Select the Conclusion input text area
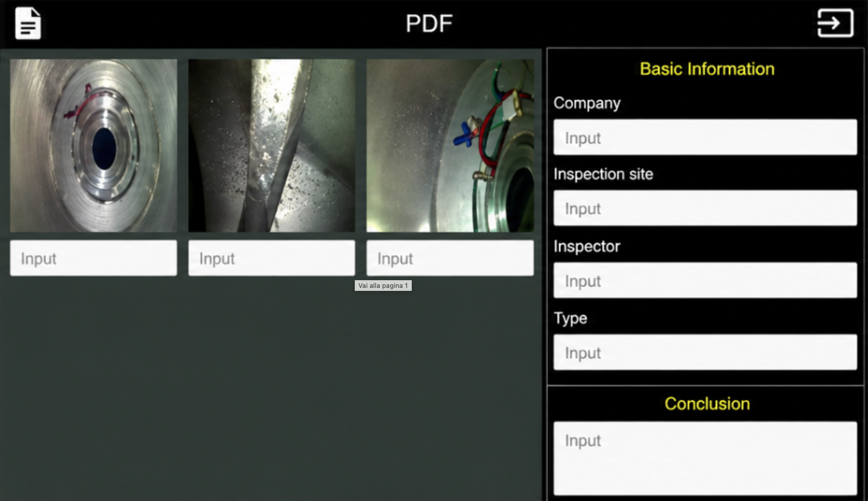868x501 pixels. 705,458
